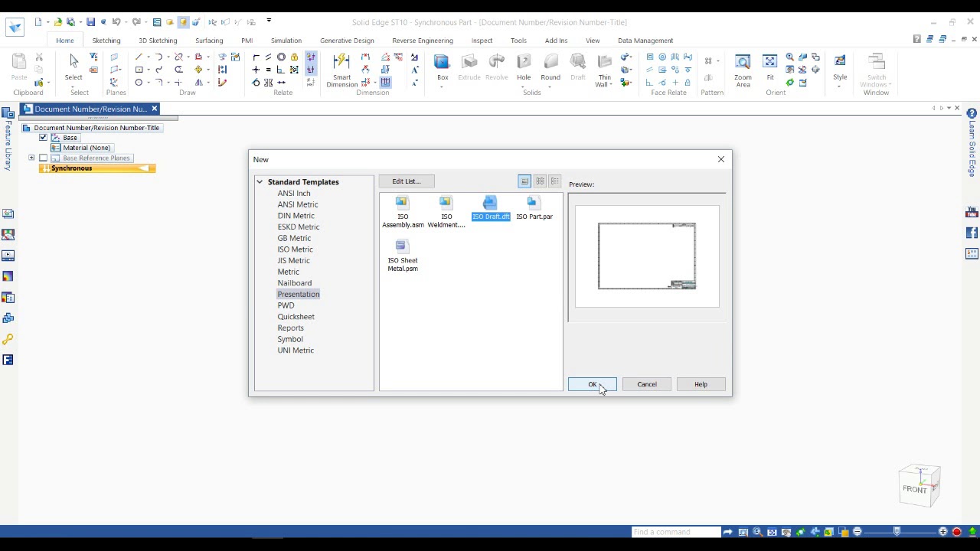Image resolution: width=980 pixels, height=551 pixels.
Task: Click the Hole feature tool
Action: [x=524, y=66]
